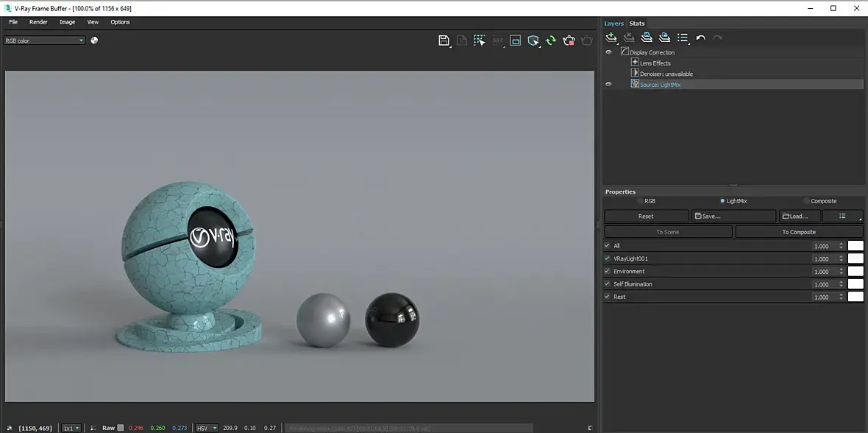Open the Environment color swatch
Viewport: 868px width, 433px height.
[855, 271]
